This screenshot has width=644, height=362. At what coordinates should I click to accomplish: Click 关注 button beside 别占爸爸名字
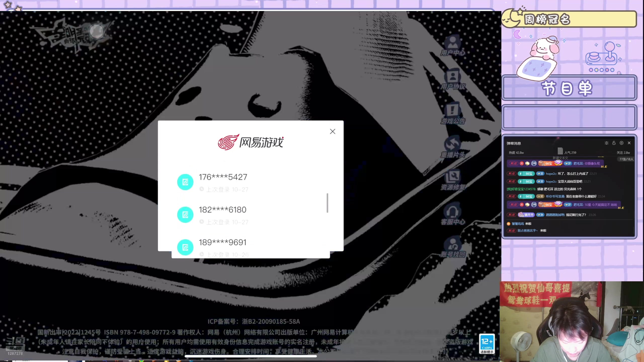tap(511, 231)
